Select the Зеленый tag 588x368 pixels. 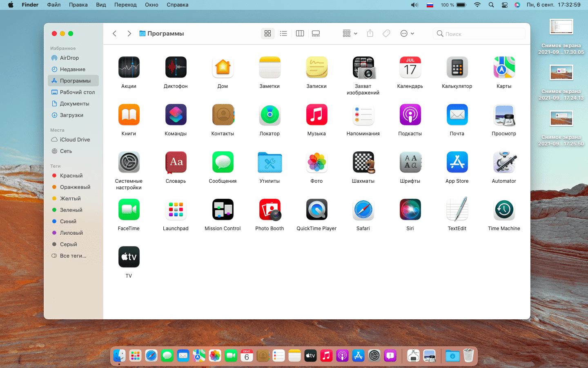(x=73, y=210)
